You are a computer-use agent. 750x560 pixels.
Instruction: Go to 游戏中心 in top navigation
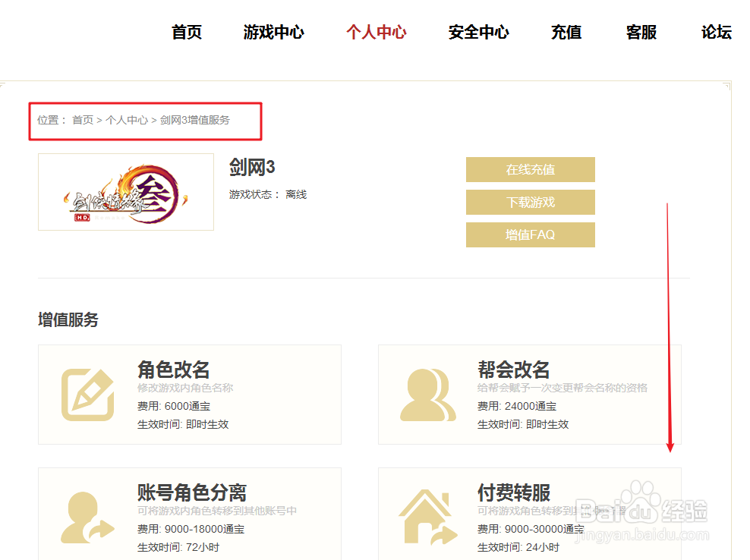[273, 32]
